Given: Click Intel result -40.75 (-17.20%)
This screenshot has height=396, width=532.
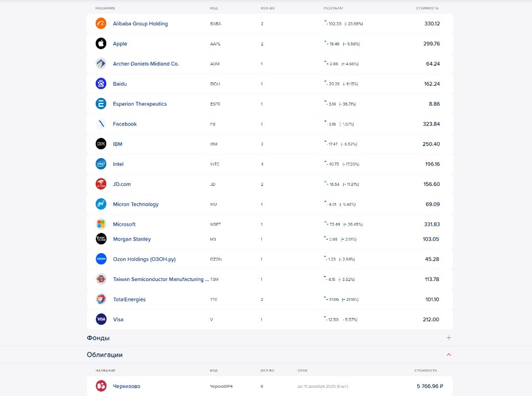Looking at the screenshot, I should point(342,164).
